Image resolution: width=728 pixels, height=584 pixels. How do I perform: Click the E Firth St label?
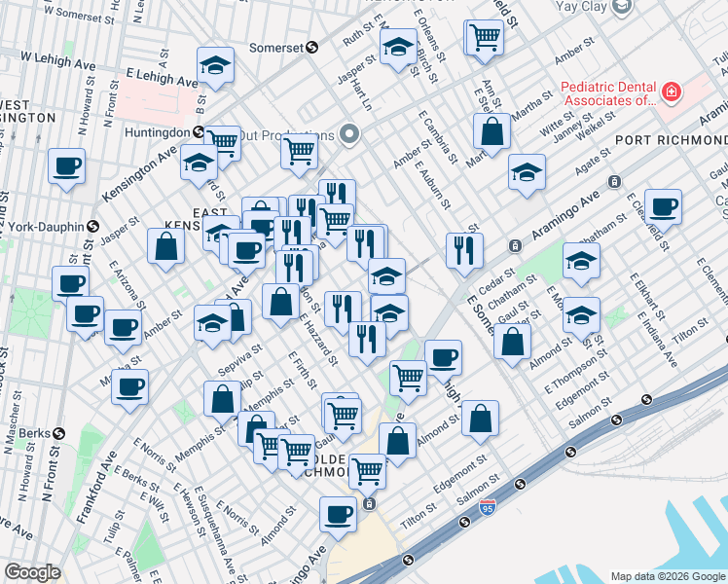coord(303,370)
